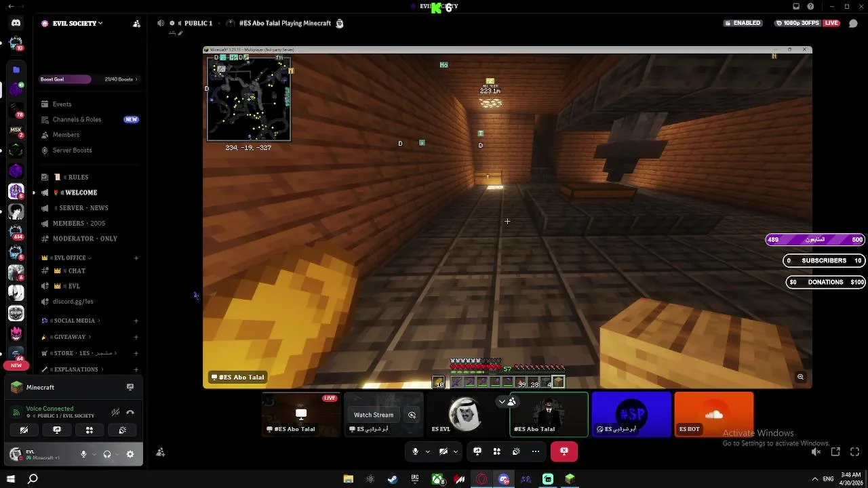Open more options in call bar
Image resolution: width=868 pixels, height=488 pixels.
coord(536,451)
